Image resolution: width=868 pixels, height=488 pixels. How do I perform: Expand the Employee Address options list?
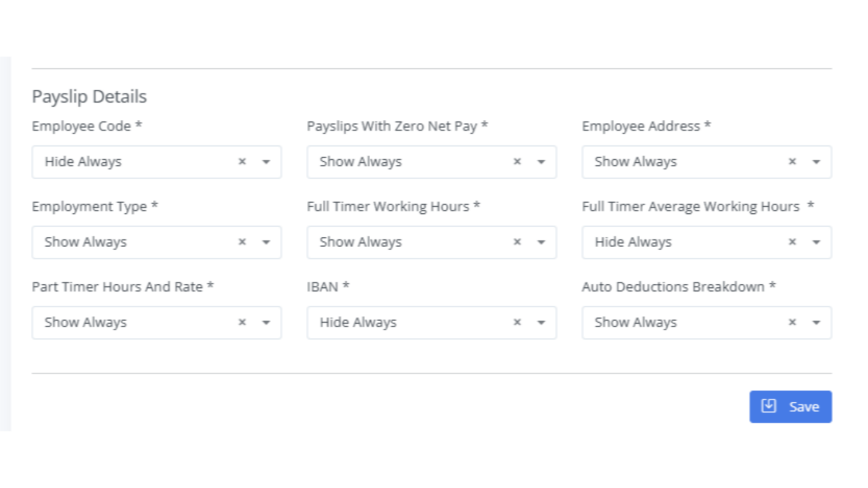pyautogui.click(x=816, y=161)
